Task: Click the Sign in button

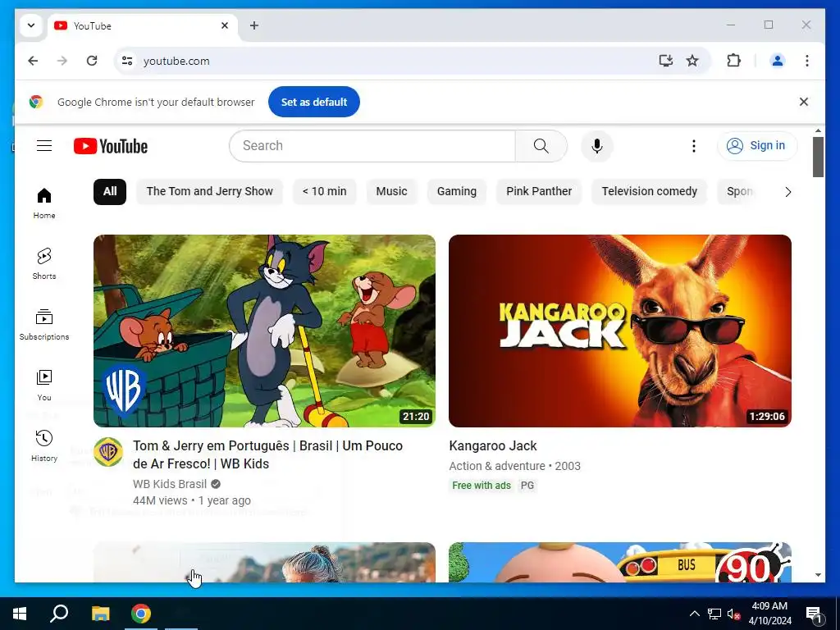Action: (757, 146)
